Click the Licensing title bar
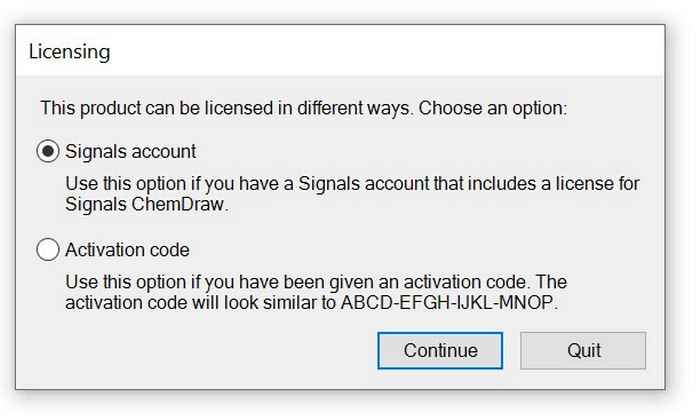This screenshot has width=700, height=420. pyautogui.click(x=340, y=50)
